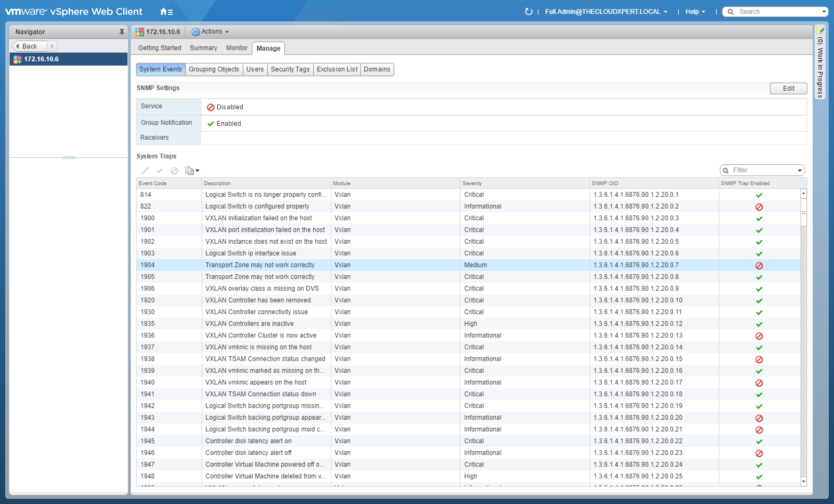This screenshot has height=504, width=834.
Task: Click trap enabled status for event 1935
Action: coord(759,324)
